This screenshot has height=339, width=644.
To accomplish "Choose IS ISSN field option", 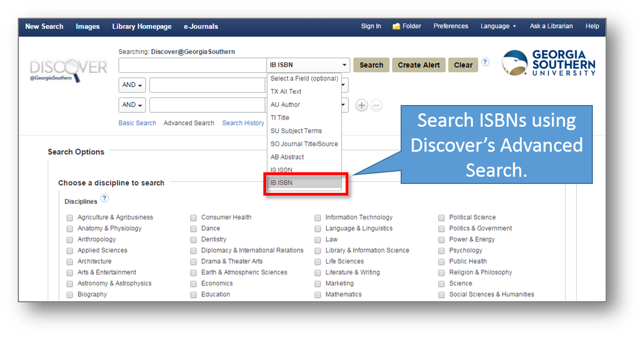I will pos(304,169).
